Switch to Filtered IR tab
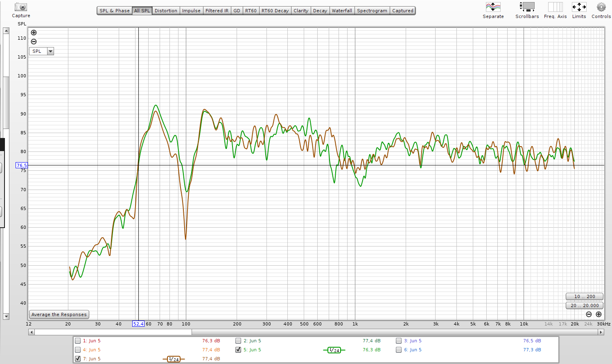This screenshot has width=612, height=364. point(217,11)
